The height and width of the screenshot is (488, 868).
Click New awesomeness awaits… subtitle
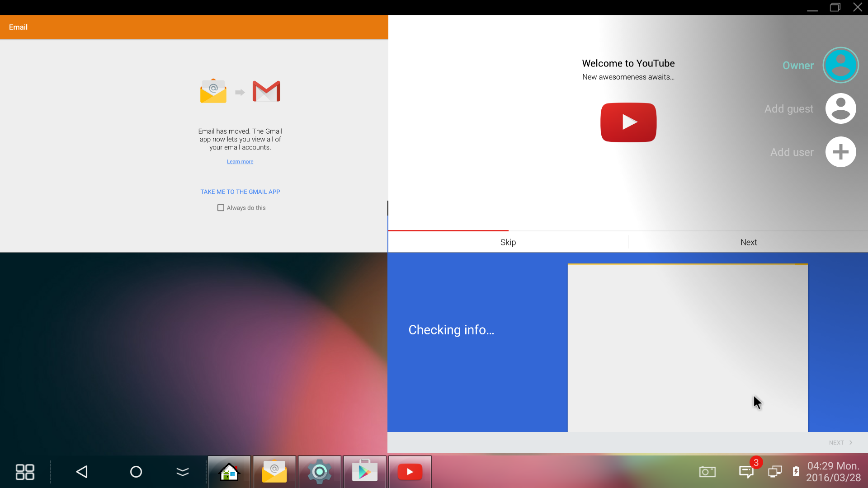(628, 77)
